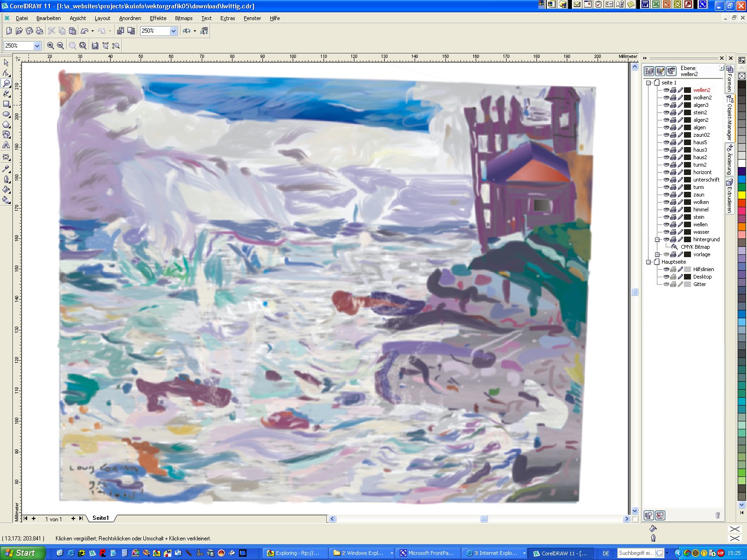Screen dimensions: 747x560
Task: Open the Corel launcher dropdown arrow
Action: tap(195, 31)
